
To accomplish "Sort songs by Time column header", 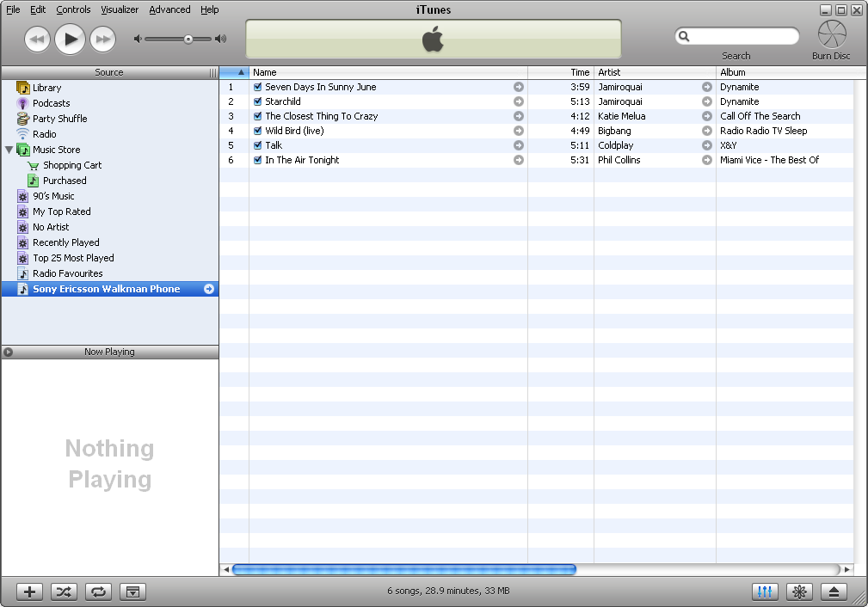I will (561, 72).
